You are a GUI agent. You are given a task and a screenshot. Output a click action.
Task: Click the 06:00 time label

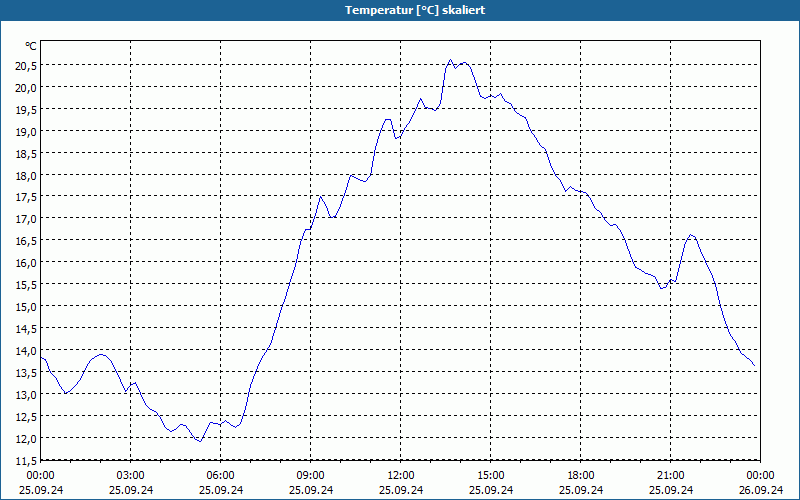220,476
